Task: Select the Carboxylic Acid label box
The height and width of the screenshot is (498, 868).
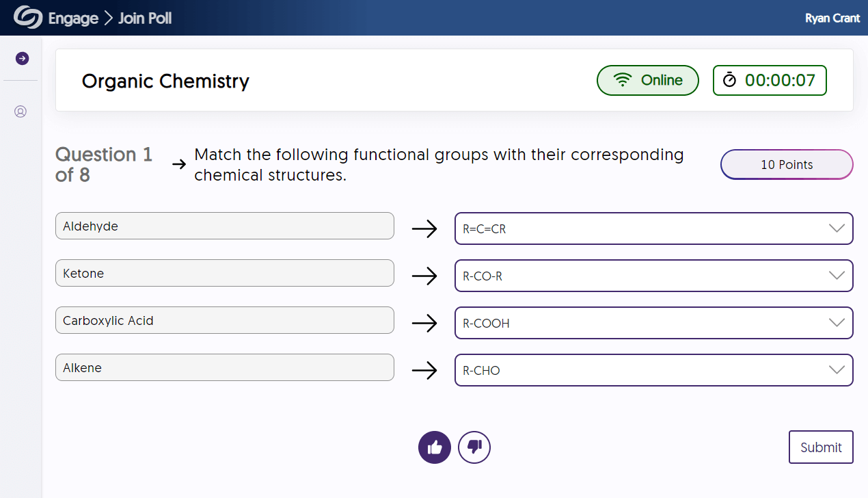Action: [x=225, y=320]
